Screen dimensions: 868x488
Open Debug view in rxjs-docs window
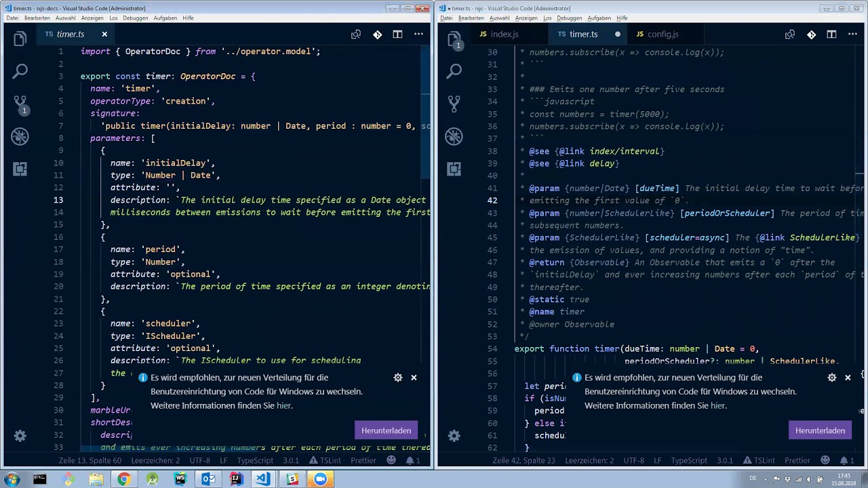(x=20, y=136)
